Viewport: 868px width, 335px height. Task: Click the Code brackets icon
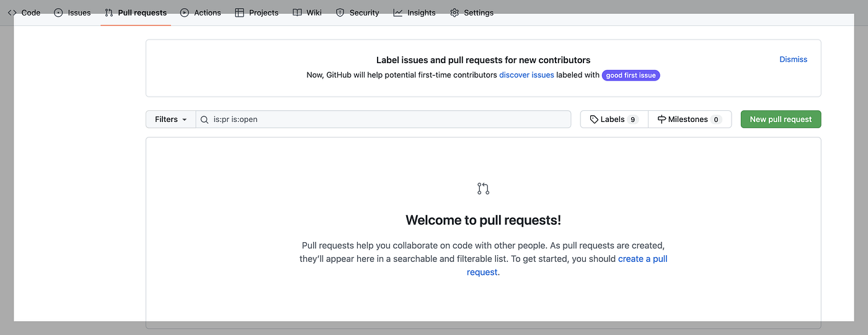(12, 12)
